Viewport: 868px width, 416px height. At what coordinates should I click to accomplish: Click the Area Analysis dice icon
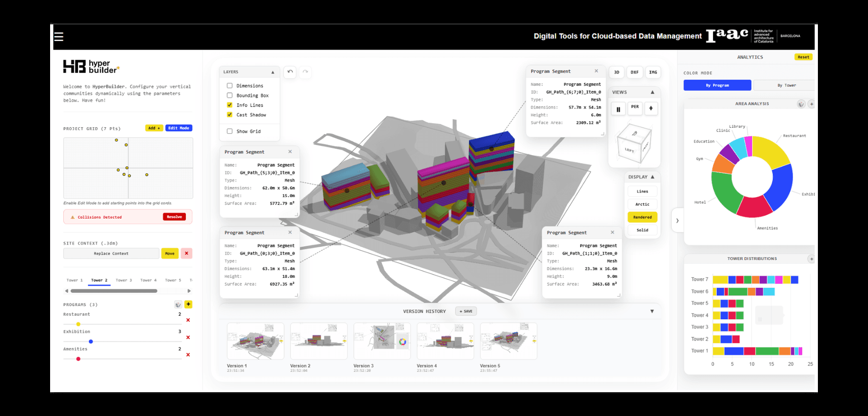point(801,104)
